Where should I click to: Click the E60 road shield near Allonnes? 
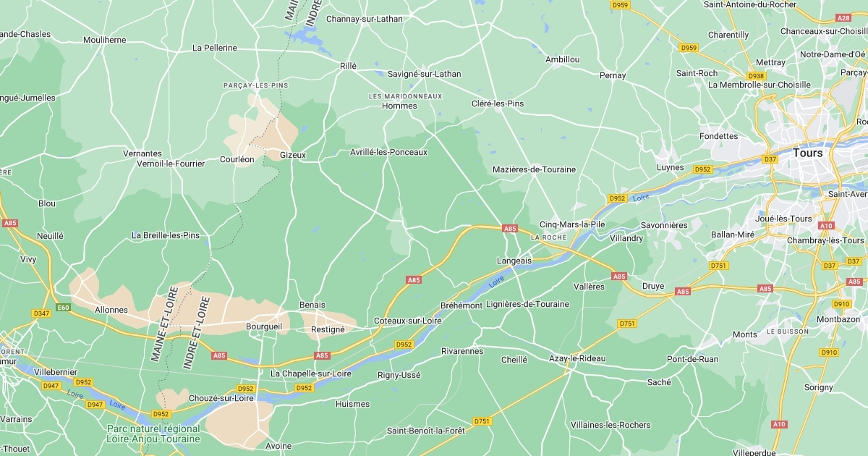pos(64,308)
